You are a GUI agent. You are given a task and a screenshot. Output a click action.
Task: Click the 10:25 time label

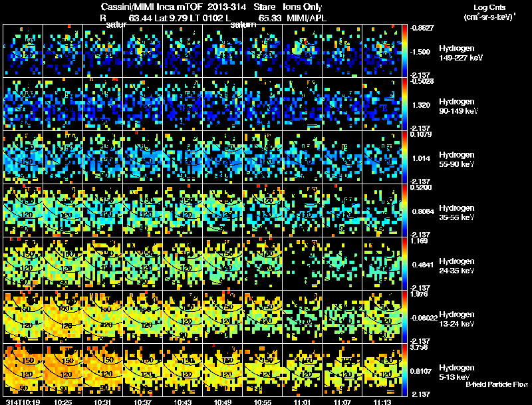tap(63, 402)
